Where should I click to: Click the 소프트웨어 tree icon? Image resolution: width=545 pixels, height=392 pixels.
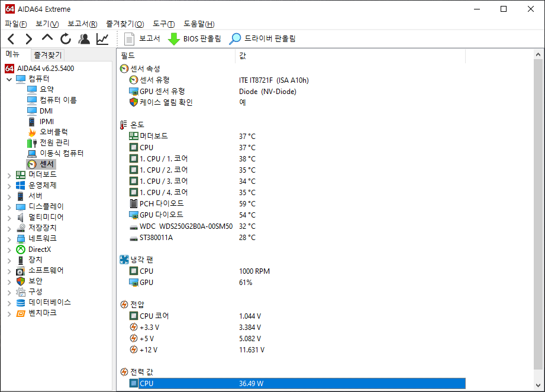21,270
